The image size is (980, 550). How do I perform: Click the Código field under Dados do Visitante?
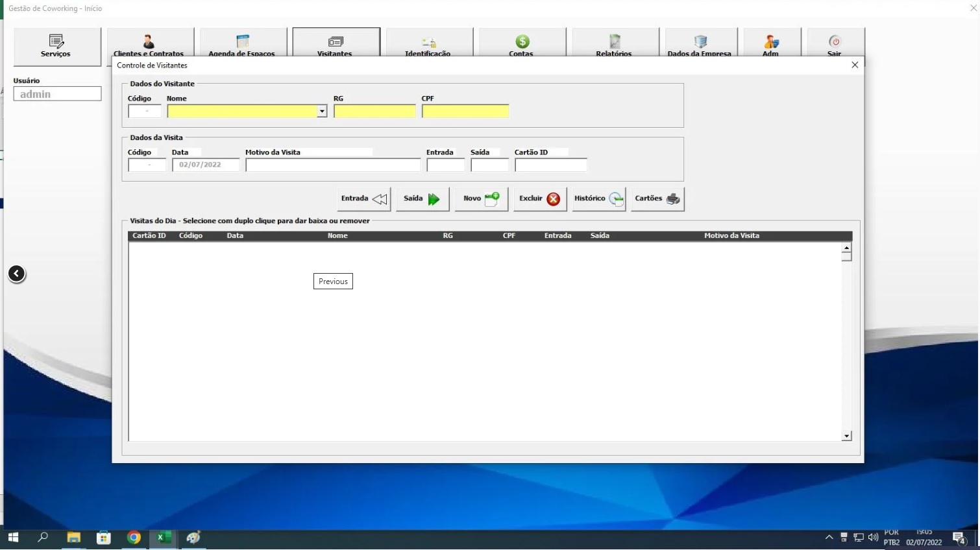tap(145, 112)
